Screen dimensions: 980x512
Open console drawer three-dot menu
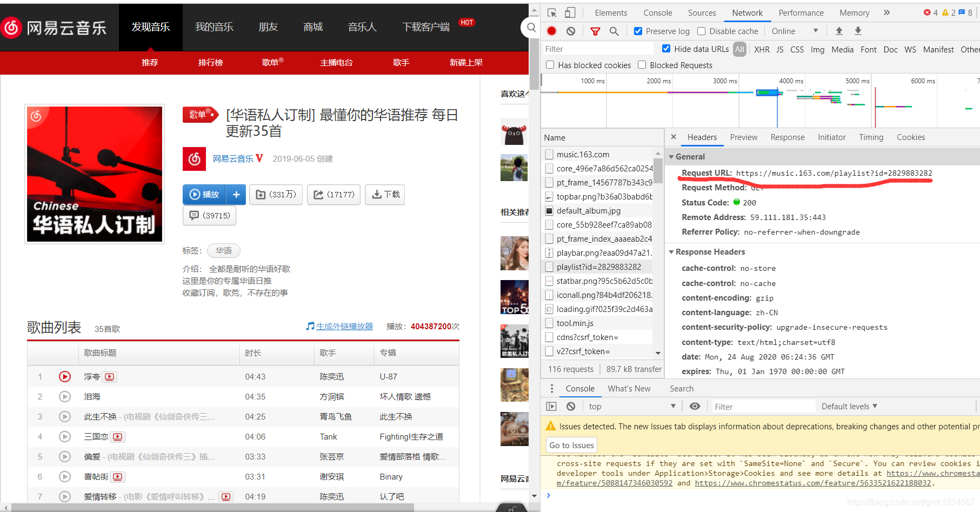coord(551,388)
